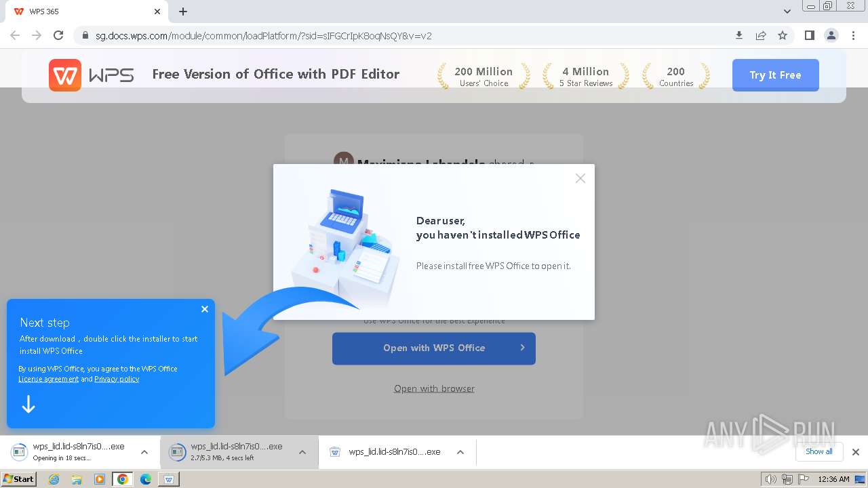
Task: Bookmark this tab with star icon
Action: tap(783, 35)
